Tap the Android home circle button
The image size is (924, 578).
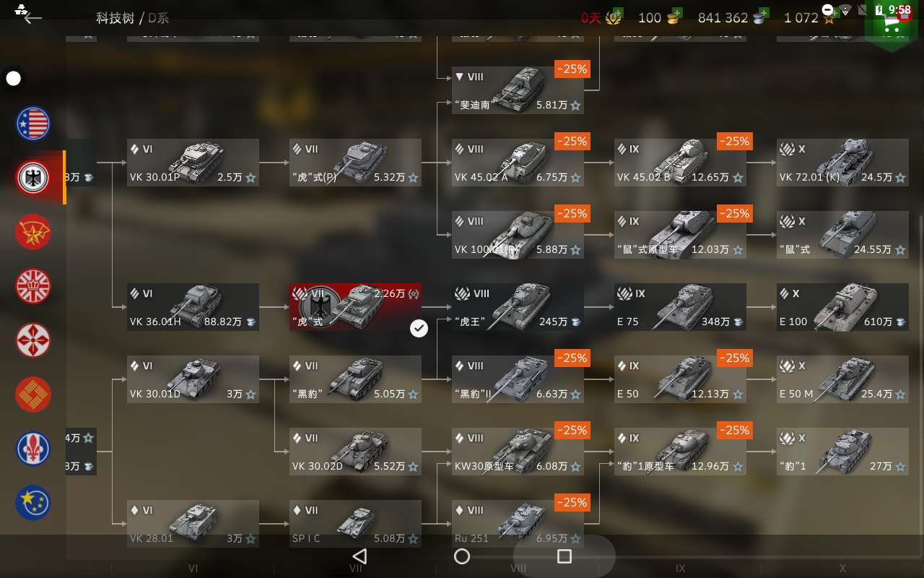click(462, 556)
